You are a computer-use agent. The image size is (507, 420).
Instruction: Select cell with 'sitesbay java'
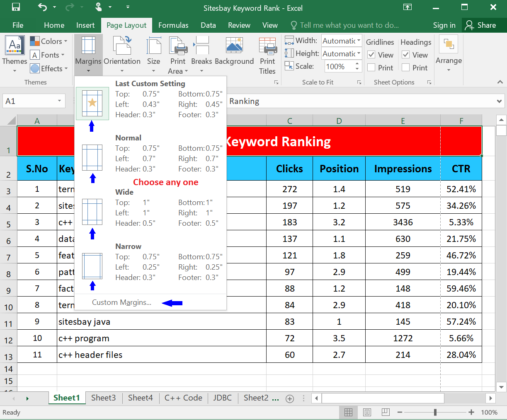click(x=162, y=321)
